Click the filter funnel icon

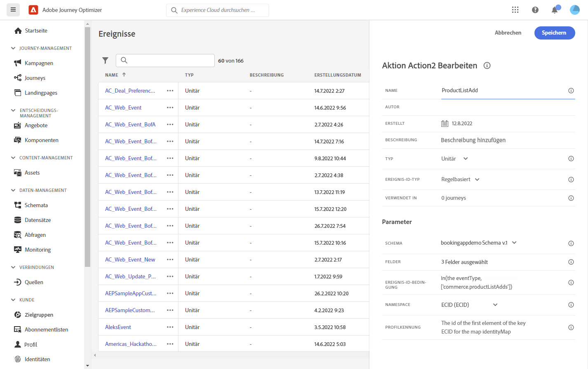pyautogui.click(x=105, y=61)
